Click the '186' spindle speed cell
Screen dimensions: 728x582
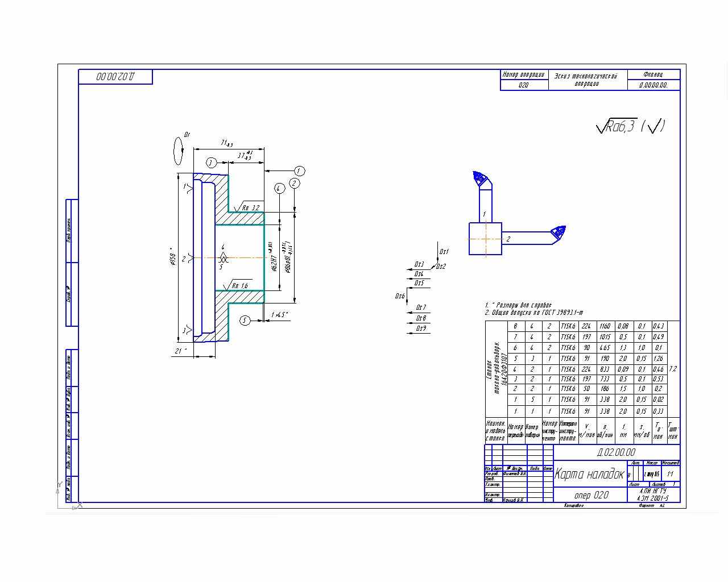[605, 389]
